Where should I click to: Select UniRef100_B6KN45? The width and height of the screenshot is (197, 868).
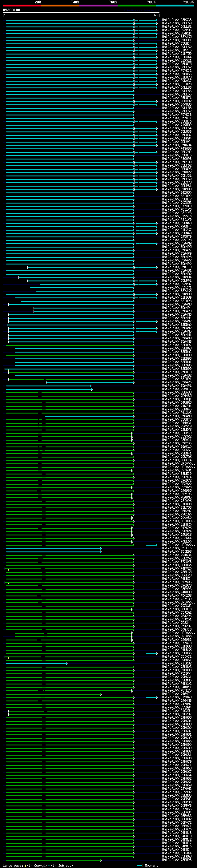click(177, 410)
